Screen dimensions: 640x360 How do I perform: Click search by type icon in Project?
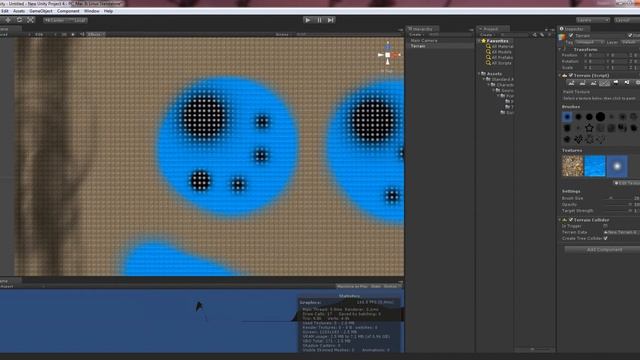(535, 35)
